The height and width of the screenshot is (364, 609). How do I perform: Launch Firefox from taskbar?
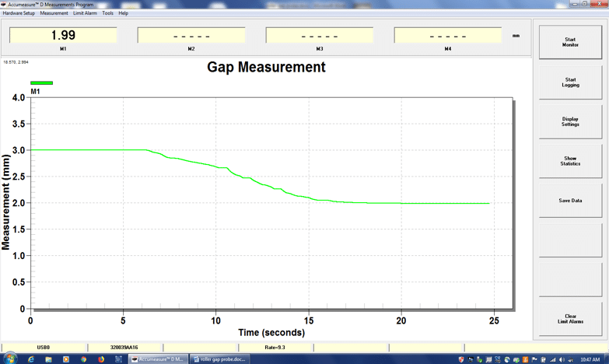101,359
